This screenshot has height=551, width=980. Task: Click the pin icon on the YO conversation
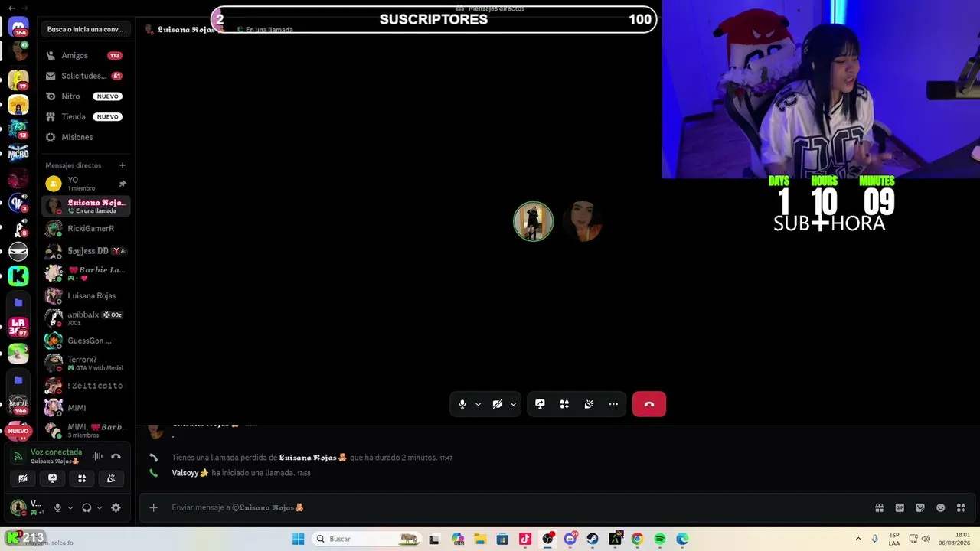[x=122, y=184]
